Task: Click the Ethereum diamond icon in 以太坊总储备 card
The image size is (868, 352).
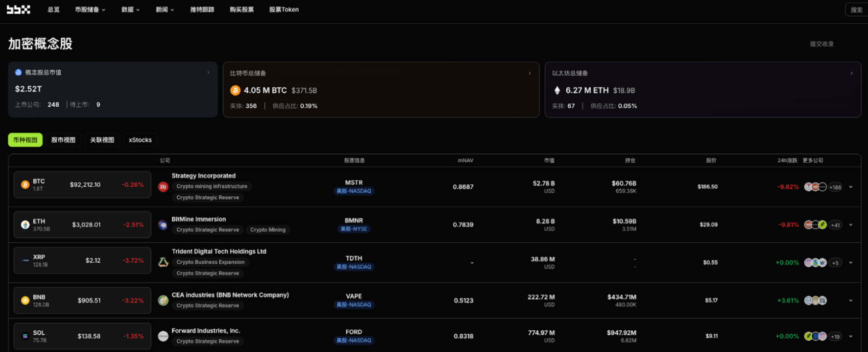Action: point(557,90)
